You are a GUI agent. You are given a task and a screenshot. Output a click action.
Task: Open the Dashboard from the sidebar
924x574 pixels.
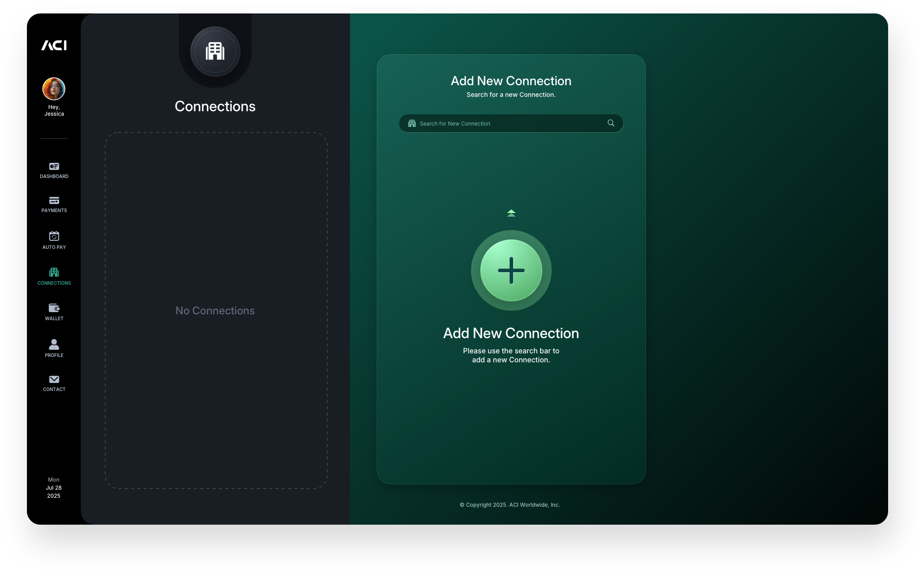54,170
